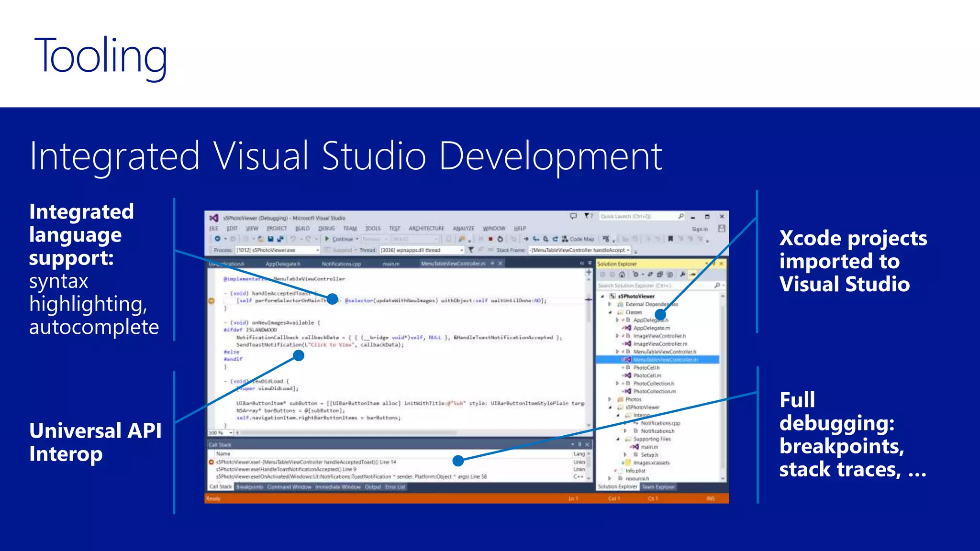Viewport: 980px width, 551px height.
Task: Click the editor horizontal scrollbar
Action: click(412, 432)
